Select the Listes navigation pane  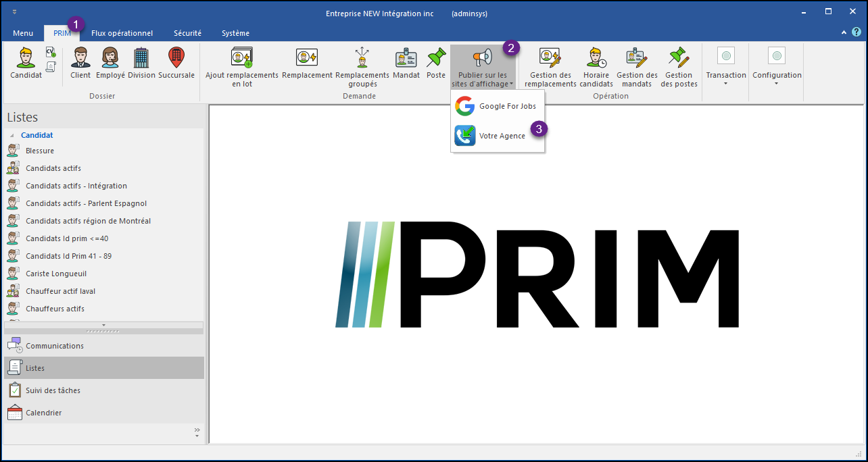[x=103, y=368]
